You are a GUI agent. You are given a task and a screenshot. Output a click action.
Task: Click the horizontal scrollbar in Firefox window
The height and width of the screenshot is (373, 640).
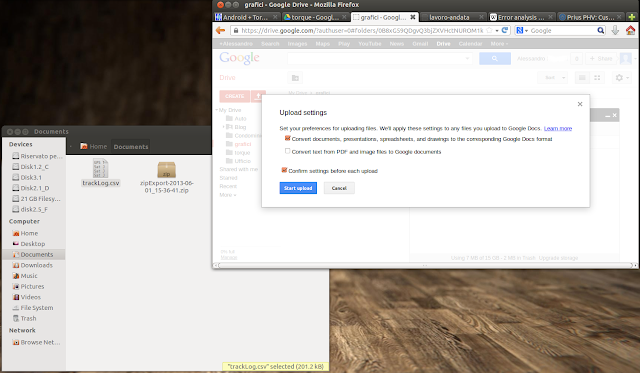[424, 265]
